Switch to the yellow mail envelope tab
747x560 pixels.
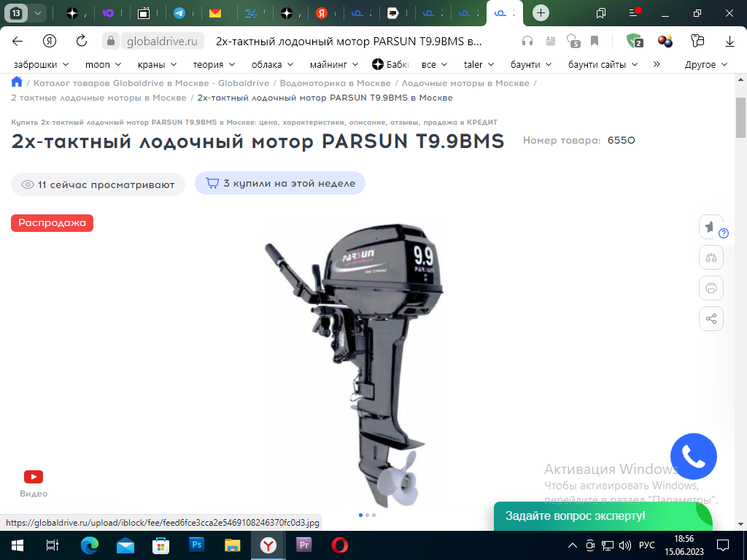pos(215,13)
